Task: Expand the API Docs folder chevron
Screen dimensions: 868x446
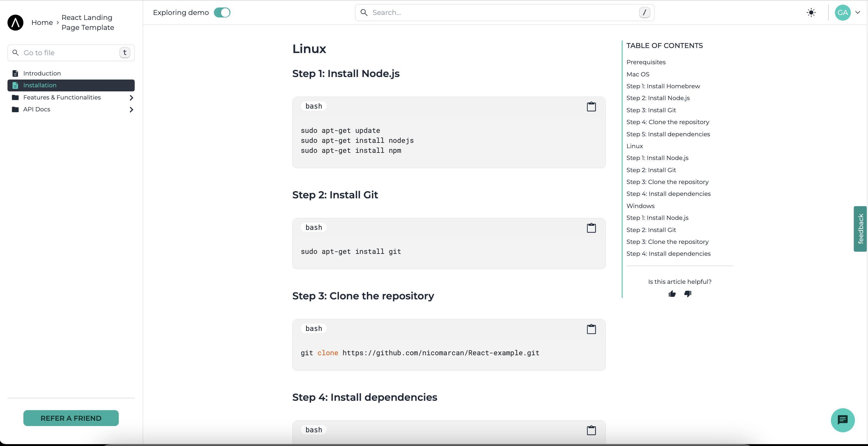Action: pyautogui.click(x=131, y=109)
